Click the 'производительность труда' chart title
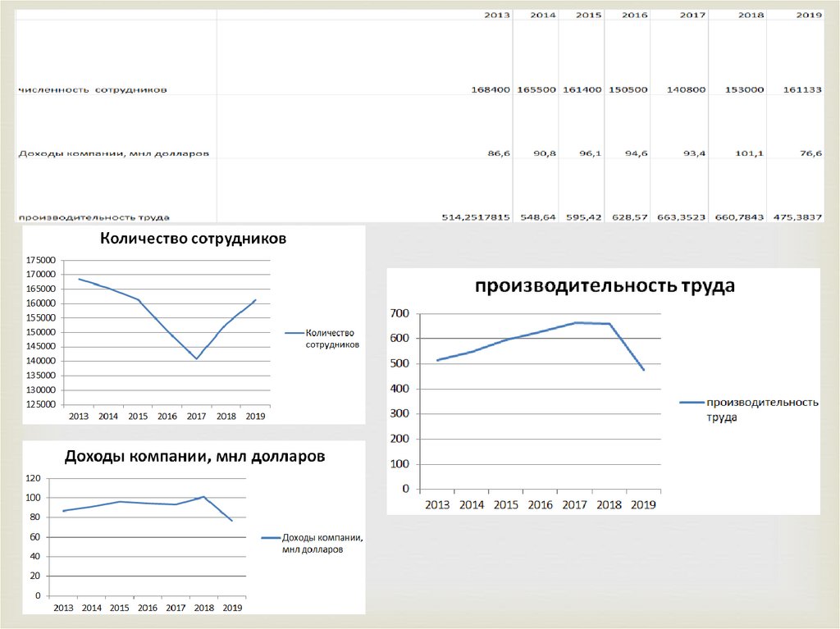 [x=603, y=286]
